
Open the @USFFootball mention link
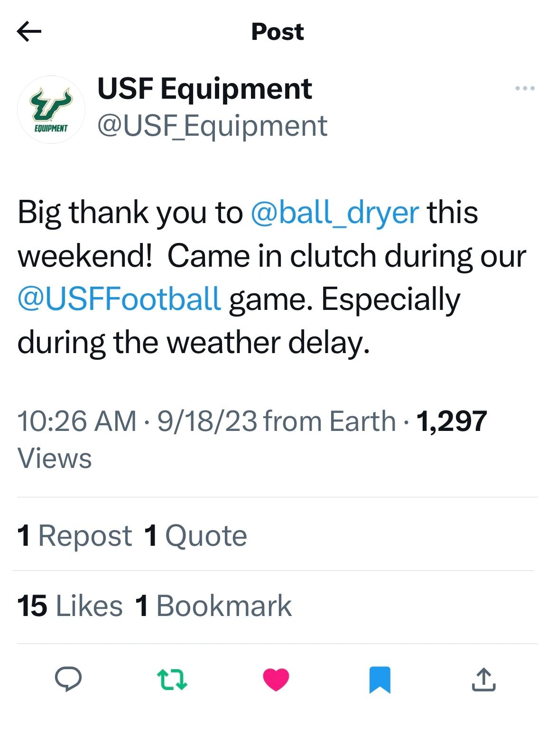(x=119, y=299)
